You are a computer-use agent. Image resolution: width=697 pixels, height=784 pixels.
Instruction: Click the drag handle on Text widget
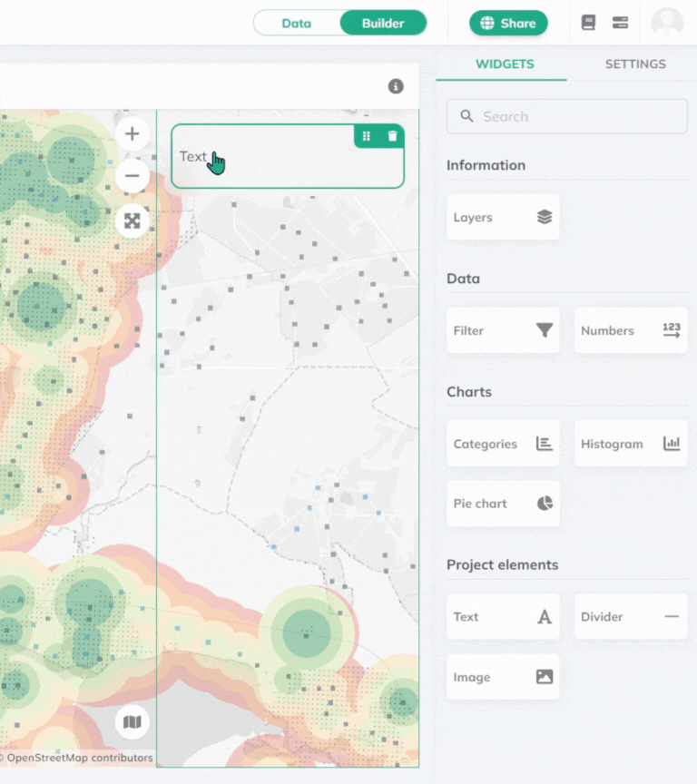pyautogui.click(x=367, y=136)
